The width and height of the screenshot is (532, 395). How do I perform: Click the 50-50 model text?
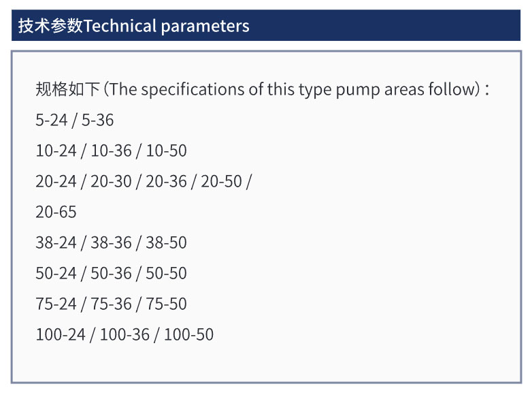[166, 274]
